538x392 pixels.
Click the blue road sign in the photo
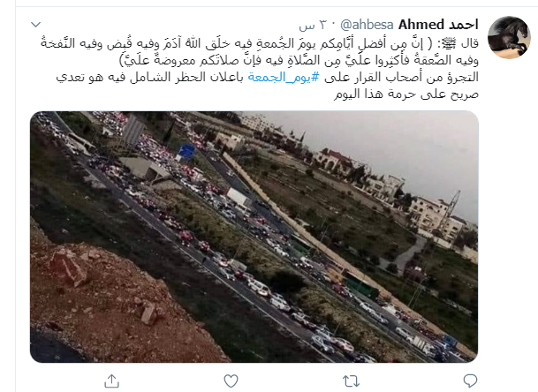[186, 151]
